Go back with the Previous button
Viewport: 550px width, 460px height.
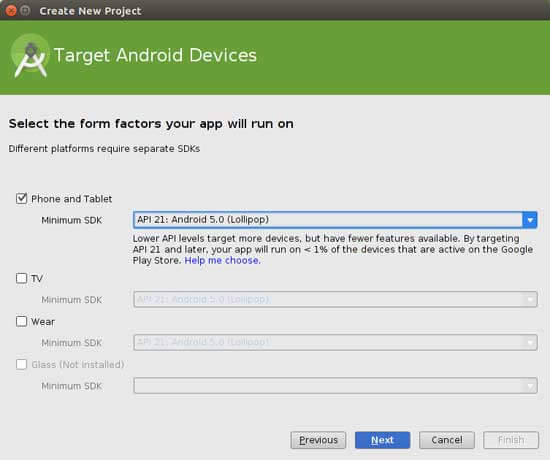[318, 440]
